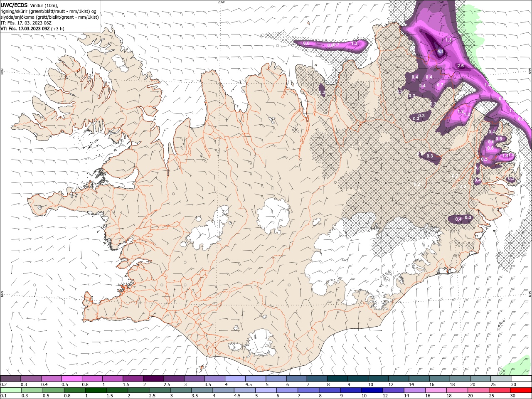
Task: Click the rigning/skúrir legend description line
Action: (x=47, y=11)
